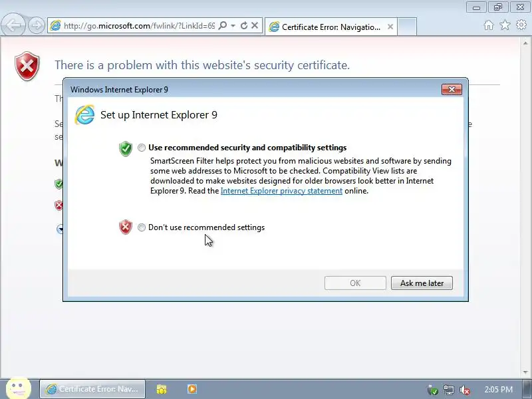532x399 pixels.
Task: Close the Certificate Error tab
Action: click(390, 27)
